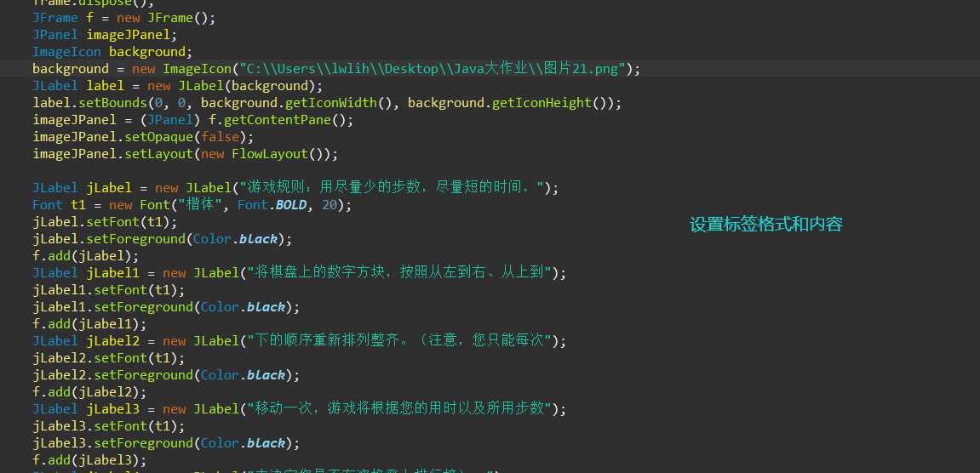Click the 'Font t1 = new Font' line
980x473 pixels.
[192, 204]
